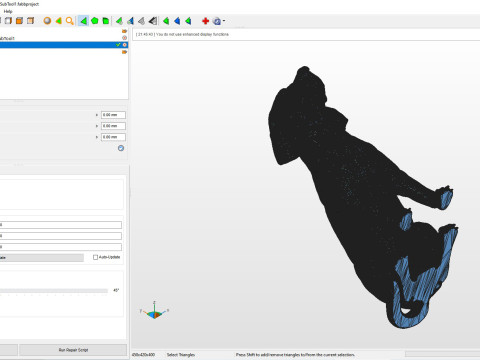The width and height of the screenshot is (480, 360).
Task: Click the red circle icon on highlighted row
Action: [x=125, y=45]
